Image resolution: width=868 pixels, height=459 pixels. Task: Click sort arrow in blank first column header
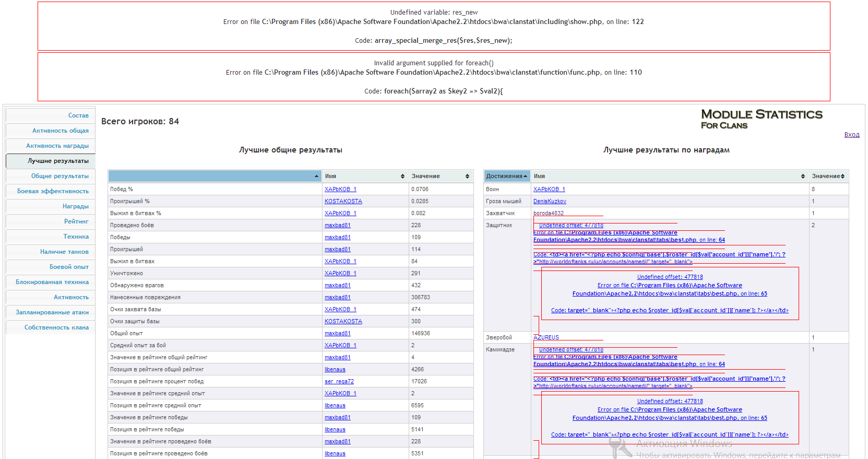pos(316,176)
